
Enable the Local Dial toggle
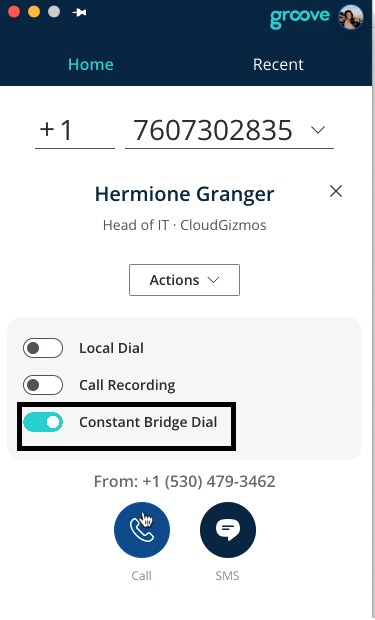43,348
